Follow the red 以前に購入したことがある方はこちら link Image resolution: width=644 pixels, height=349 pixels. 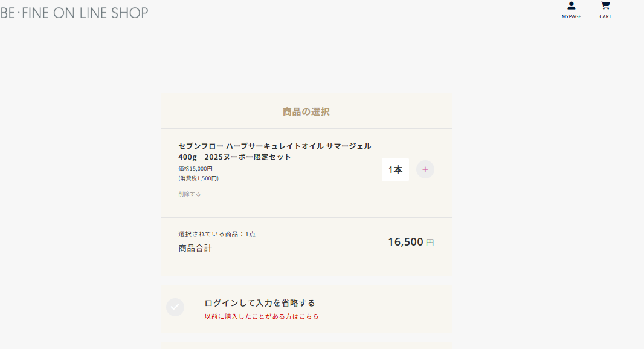[262, 316]
